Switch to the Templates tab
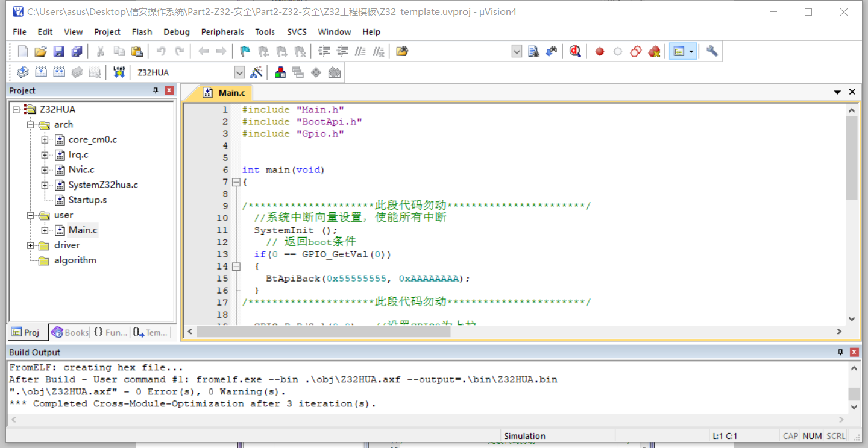The width and height of the screenshot is (868, 448). 150,332
